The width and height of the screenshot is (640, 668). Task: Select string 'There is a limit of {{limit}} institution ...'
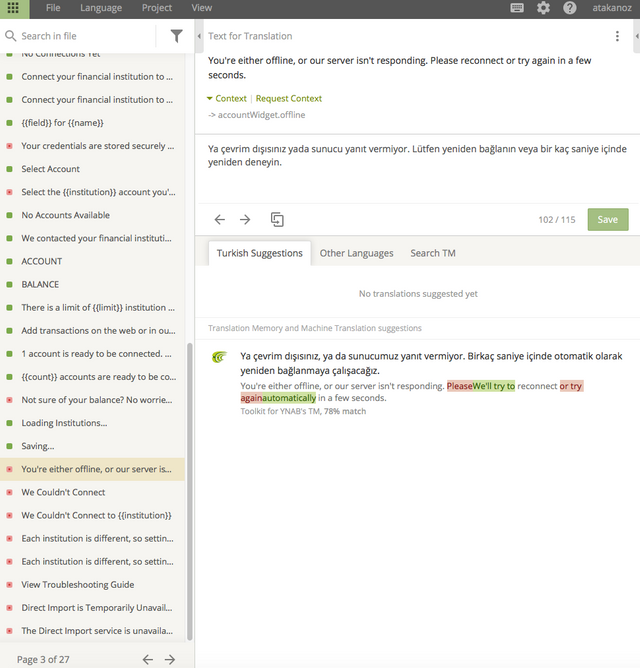(x=92, y=307)
